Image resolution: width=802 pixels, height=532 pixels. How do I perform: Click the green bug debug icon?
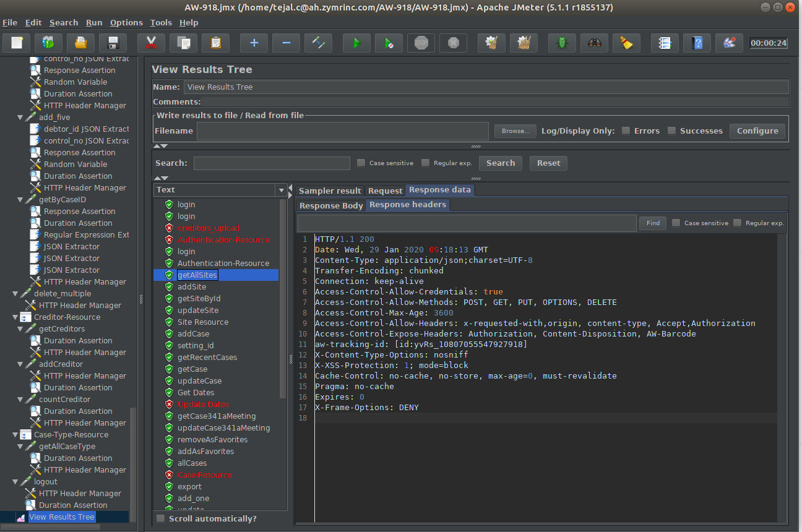coord(562,43)
